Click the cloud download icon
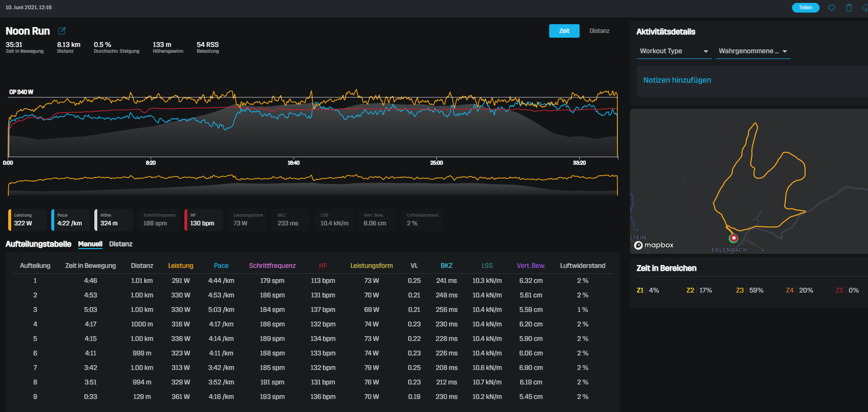The image size is (868, 412). [865, 8]
